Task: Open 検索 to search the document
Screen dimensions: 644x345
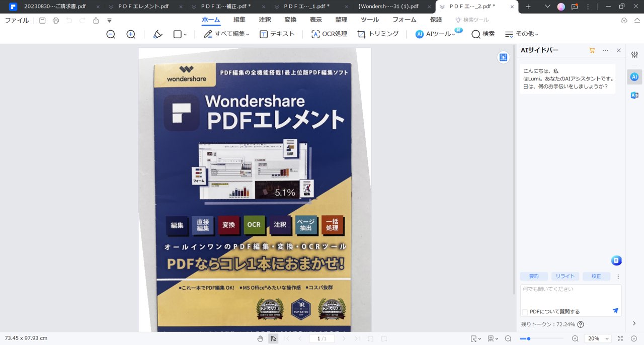Action: click(x=482, y=34)
